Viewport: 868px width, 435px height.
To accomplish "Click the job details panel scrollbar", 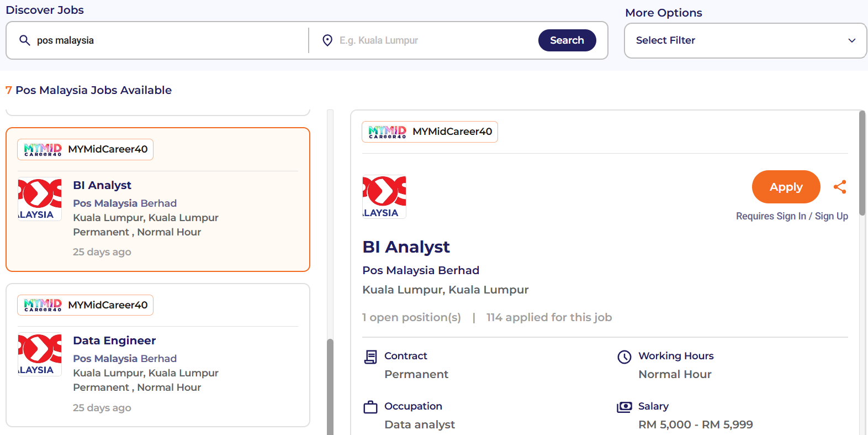I will (x=862, y=163).
